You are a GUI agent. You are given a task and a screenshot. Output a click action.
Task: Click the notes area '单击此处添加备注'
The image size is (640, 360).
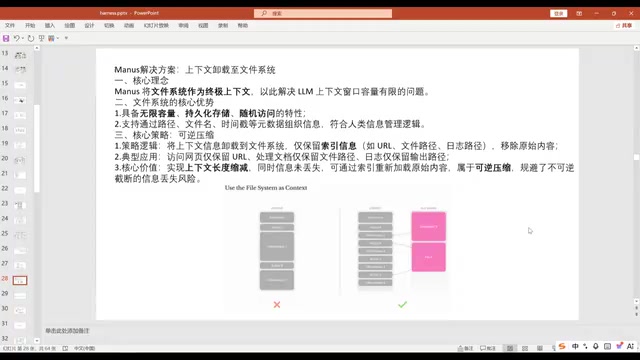click(x=67, y=331)
